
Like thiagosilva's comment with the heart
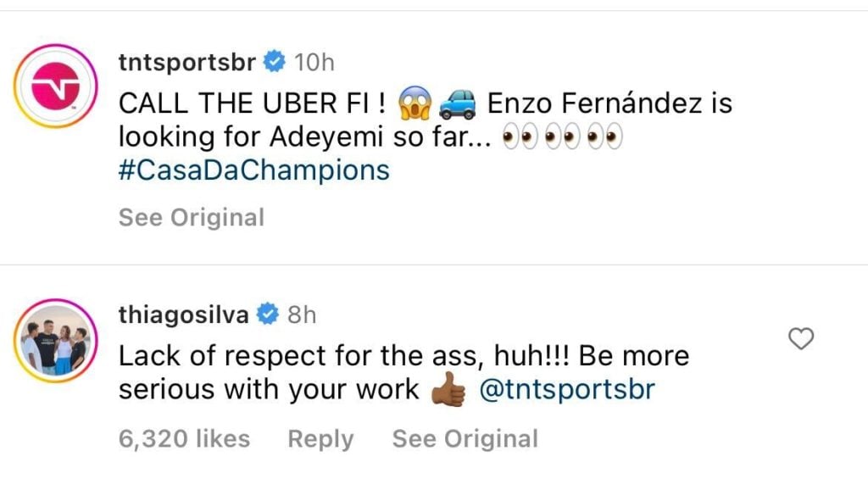point(800,338)
